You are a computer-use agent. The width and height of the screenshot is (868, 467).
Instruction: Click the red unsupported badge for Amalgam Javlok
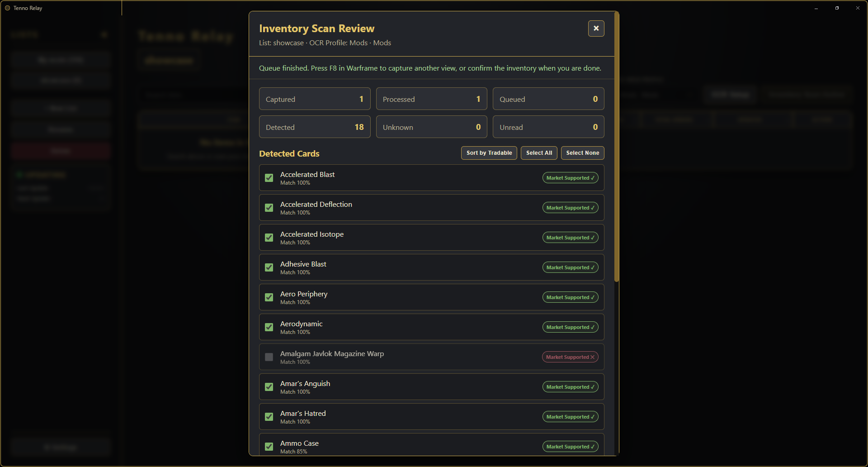tap(571, 357)
